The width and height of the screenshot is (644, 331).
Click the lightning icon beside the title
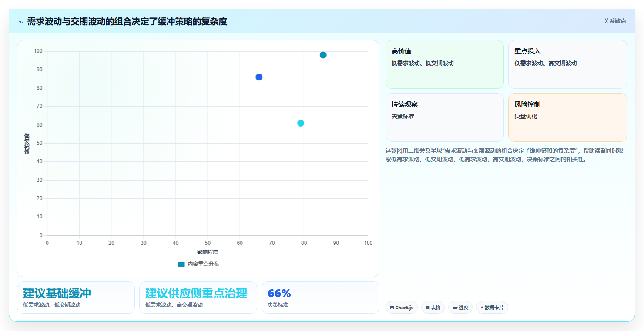click(20, 22)
